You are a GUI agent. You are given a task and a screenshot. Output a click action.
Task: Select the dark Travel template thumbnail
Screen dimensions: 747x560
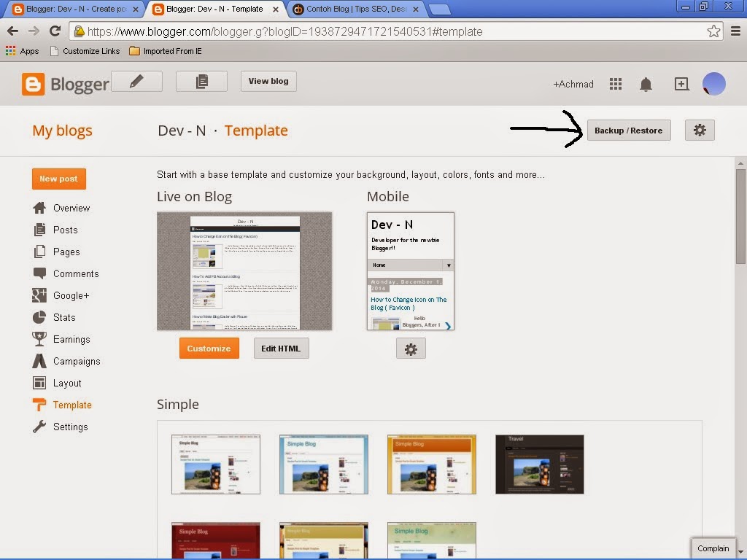[540, 464]
